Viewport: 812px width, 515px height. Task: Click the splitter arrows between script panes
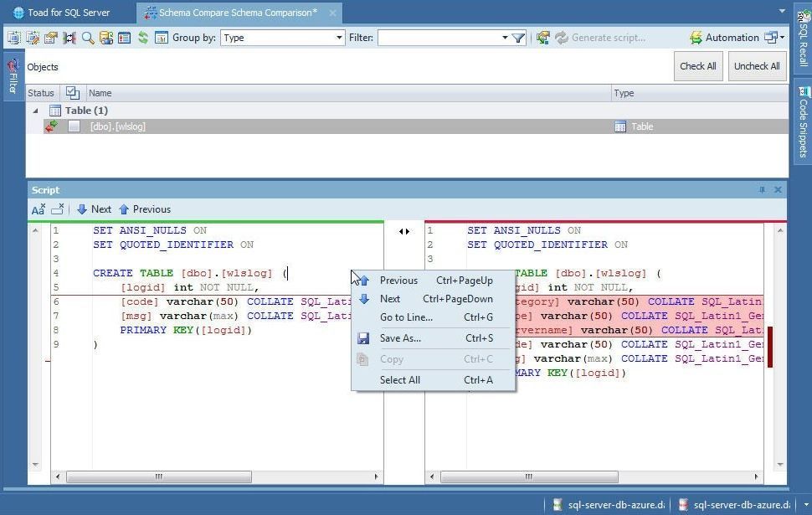(404, 232)
